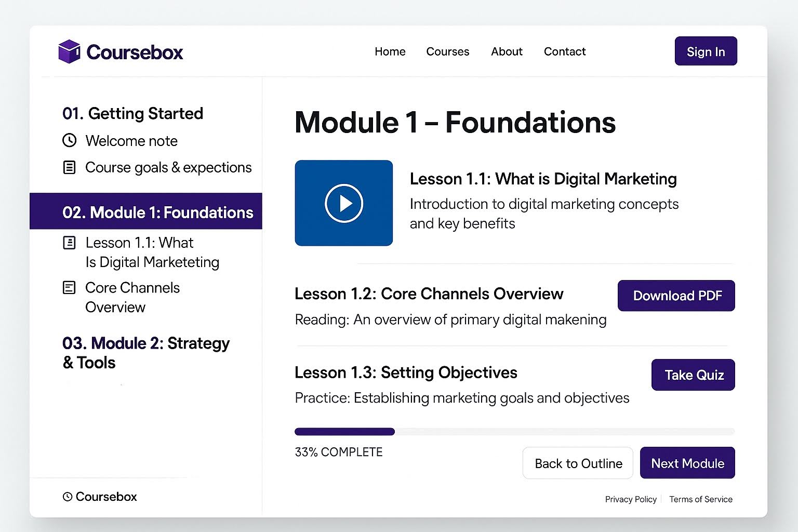Click the 33% course progress bar
The height and width of the screenshot is (532, 798).
514,431
